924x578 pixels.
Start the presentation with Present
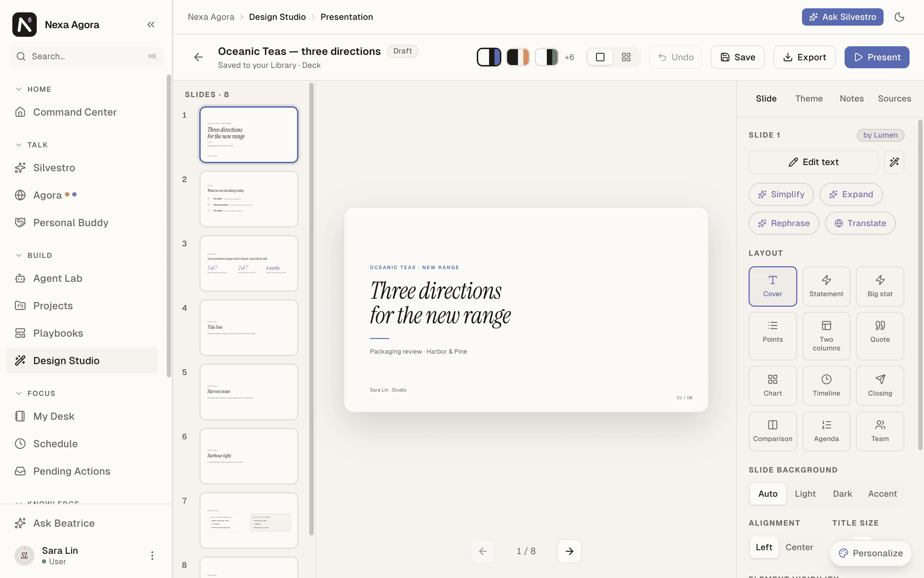[877, 57]
